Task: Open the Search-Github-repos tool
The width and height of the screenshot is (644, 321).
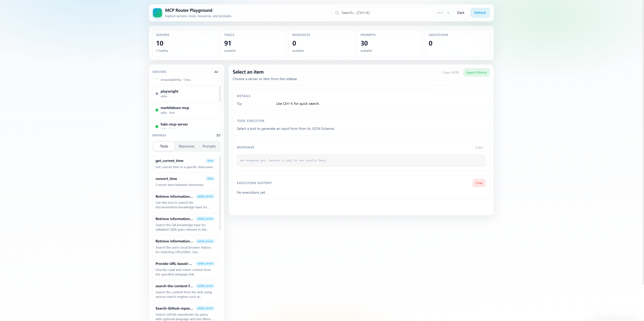Action: tap(185, 312)
